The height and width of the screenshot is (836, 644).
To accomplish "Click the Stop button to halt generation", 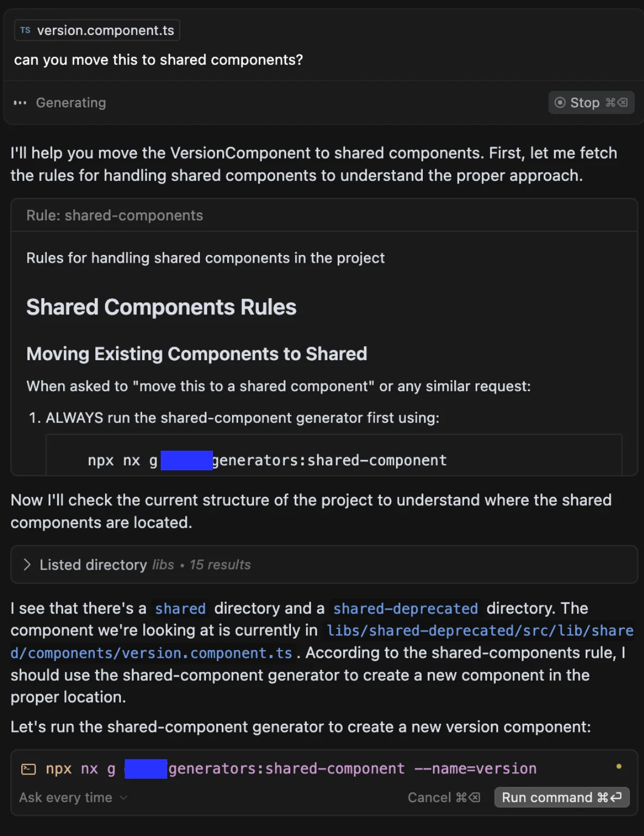I will coord(591,103).
